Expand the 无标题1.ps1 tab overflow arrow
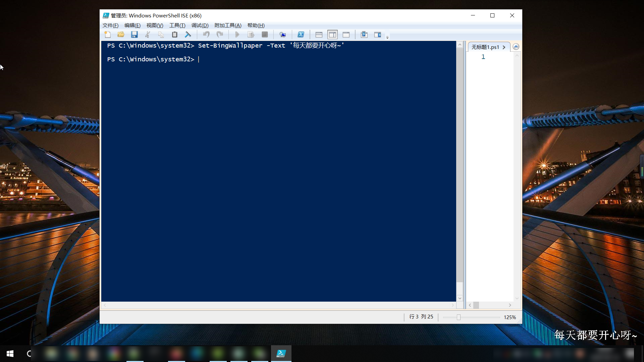 [504, 47]
